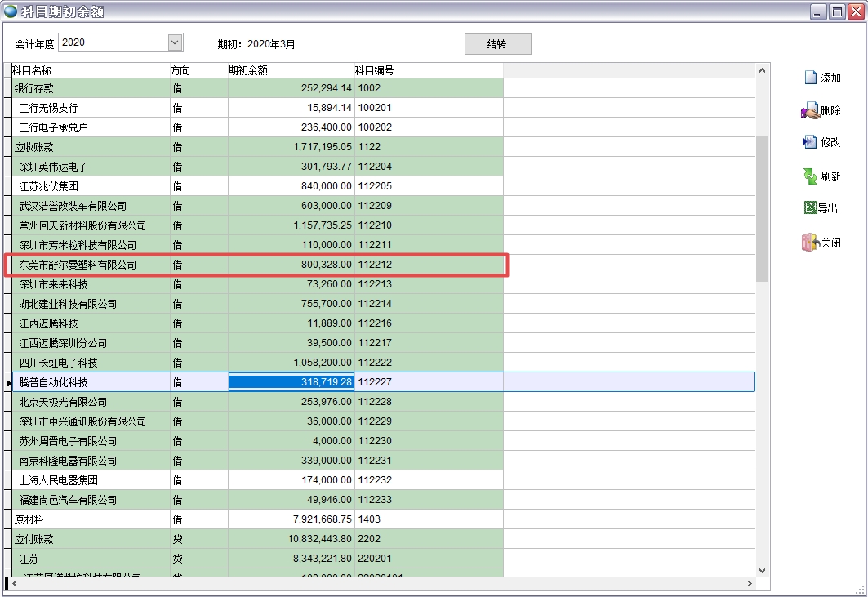The width and height of the screenshot is (868, 597).
Task: Click the 添加 (Add) document icon
Action: tap(810, 78)
